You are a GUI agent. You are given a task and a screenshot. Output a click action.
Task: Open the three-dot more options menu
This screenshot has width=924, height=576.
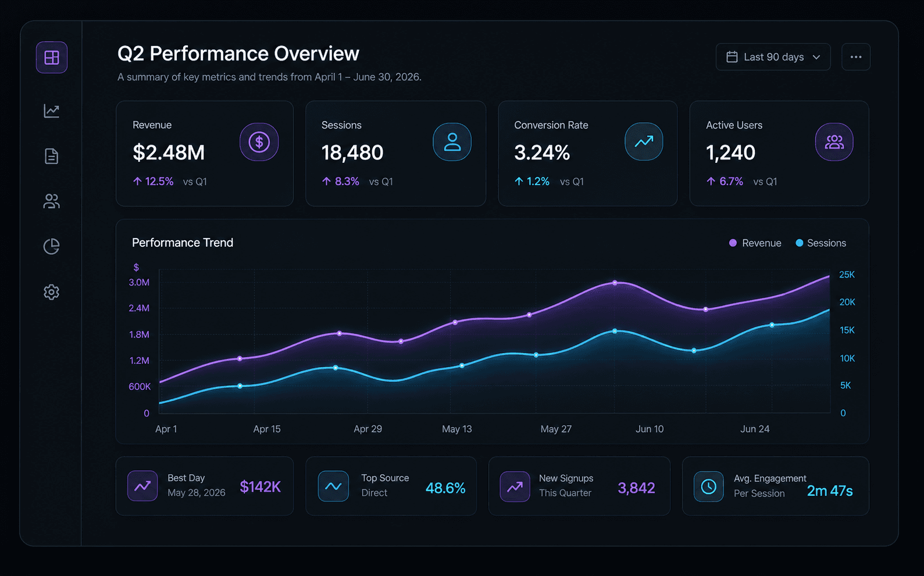pos(856,57)
